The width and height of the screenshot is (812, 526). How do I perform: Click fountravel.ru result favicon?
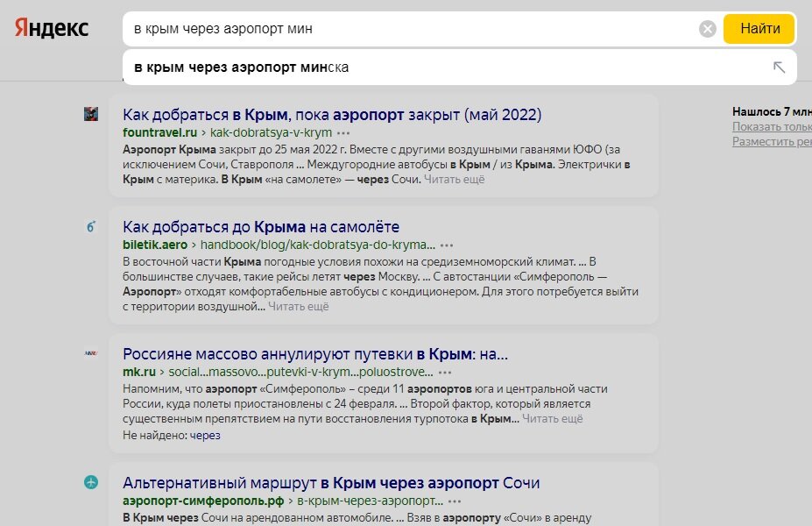pos(91,114)
